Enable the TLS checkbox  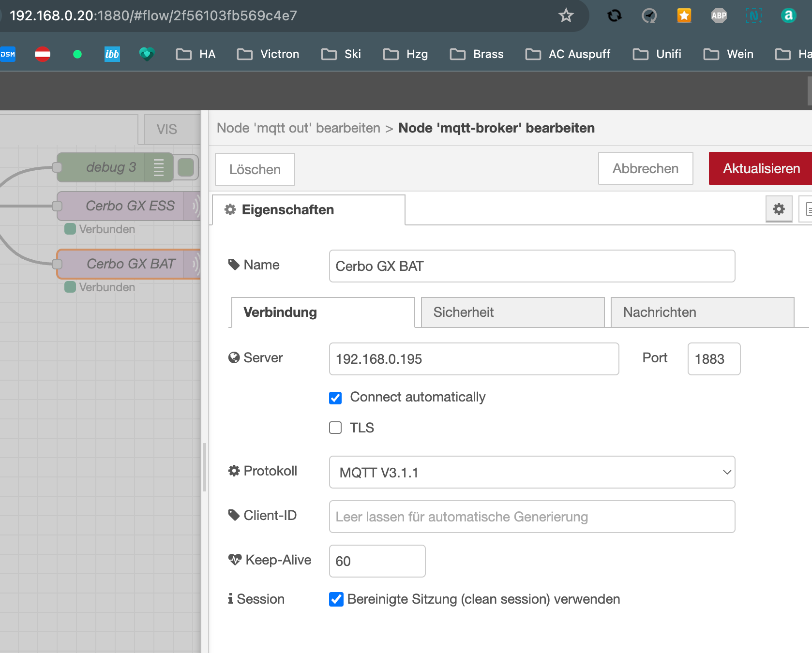(335, 428)
